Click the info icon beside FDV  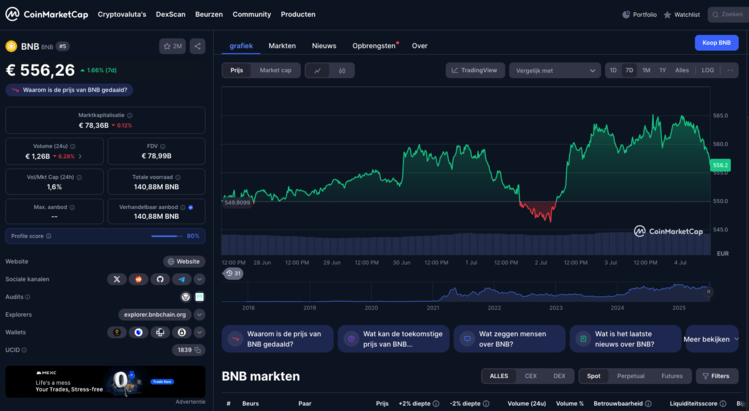tap(162, 146)
